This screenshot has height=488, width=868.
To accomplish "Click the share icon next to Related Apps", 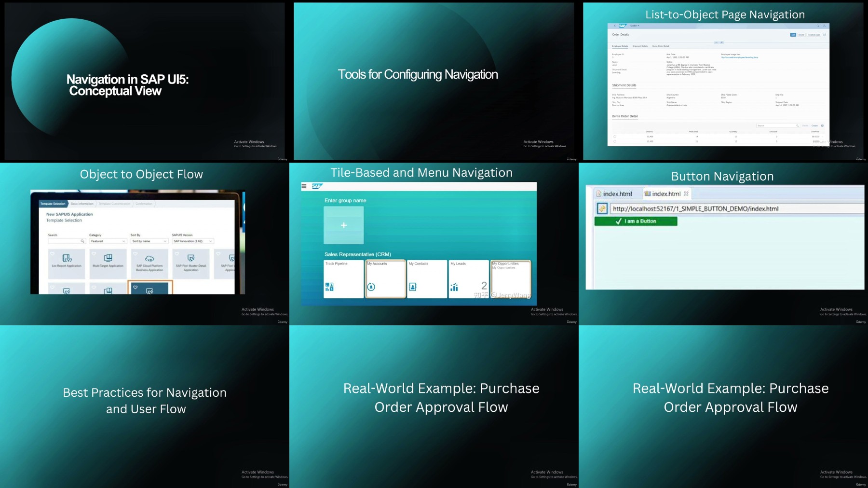I will [825, 35].
